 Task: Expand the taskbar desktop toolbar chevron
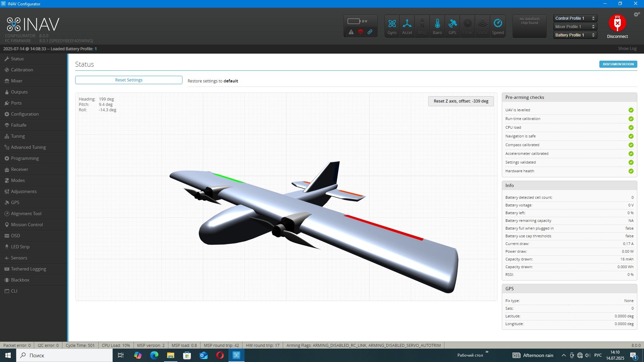pyautogui.click(x=487, y=352)
